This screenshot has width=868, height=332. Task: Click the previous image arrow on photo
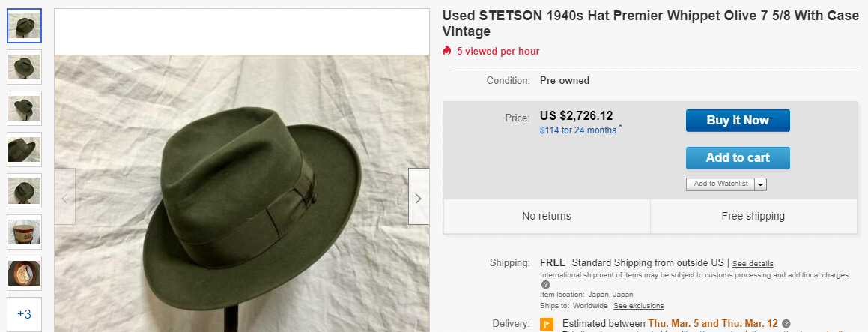64,197
